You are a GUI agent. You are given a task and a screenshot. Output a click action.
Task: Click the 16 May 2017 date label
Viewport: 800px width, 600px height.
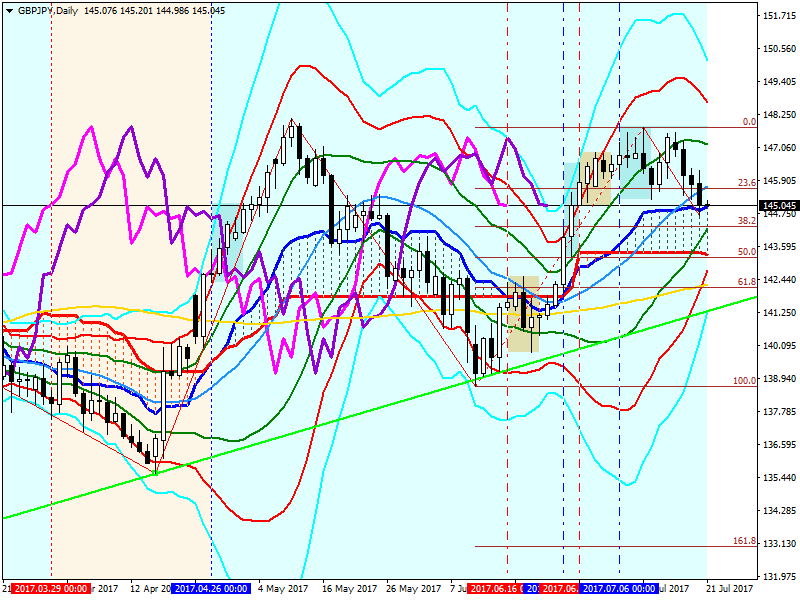(349, 589)
